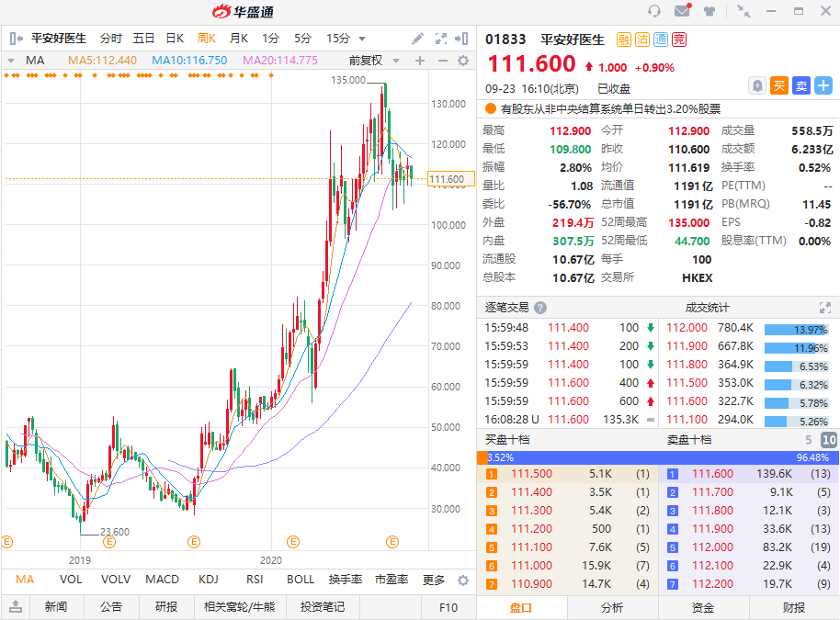This screenshot has height=620, width=840.
Task: Click the compact mode arrows icon
Action: point(744,11)
